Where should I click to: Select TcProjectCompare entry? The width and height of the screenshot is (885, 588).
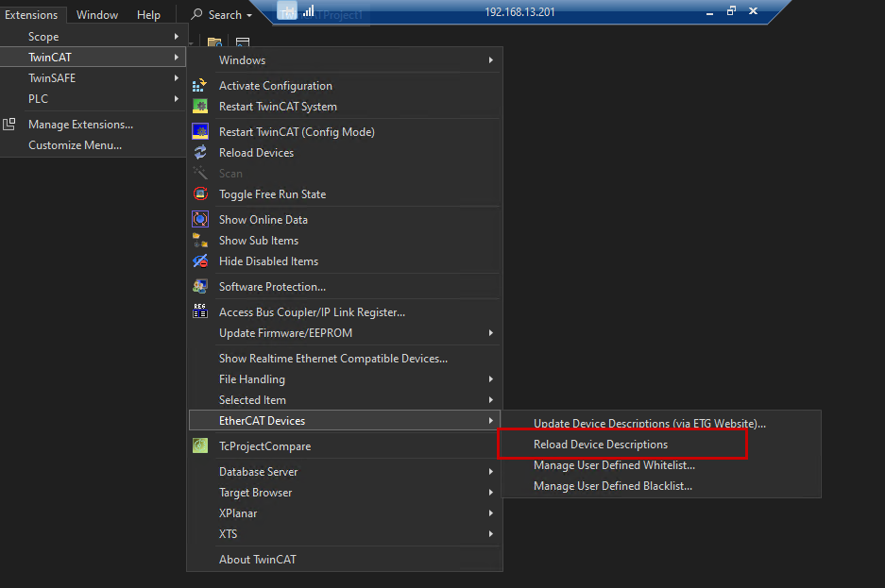coord(345,445)
